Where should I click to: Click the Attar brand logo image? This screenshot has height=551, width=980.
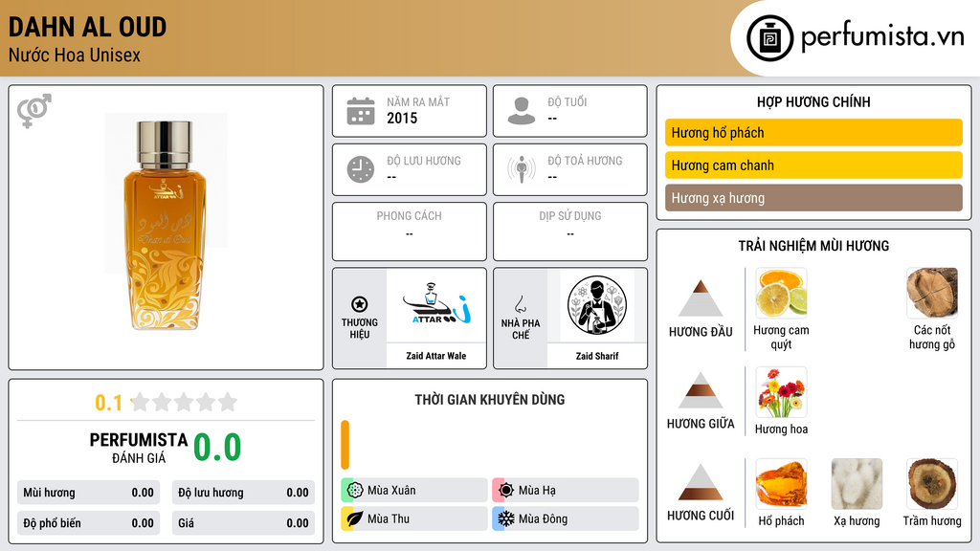[x=436, y=305]
